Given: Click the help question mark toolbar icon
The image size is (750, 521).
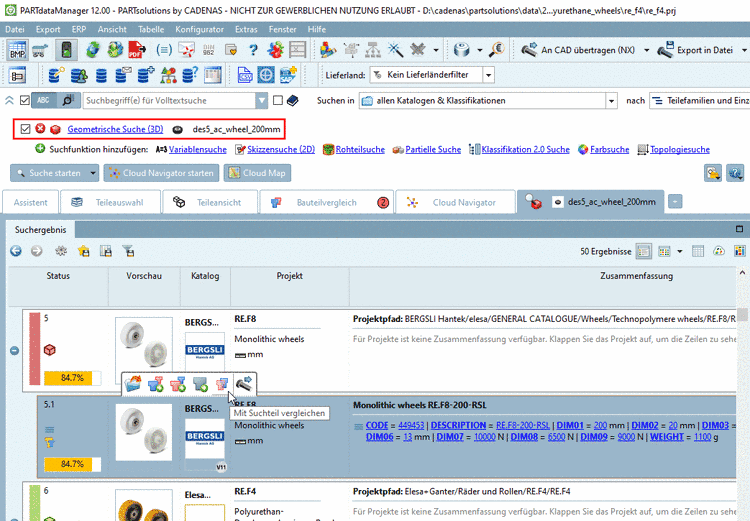Looking at the screenshot, I should click(x=253, y=49).
